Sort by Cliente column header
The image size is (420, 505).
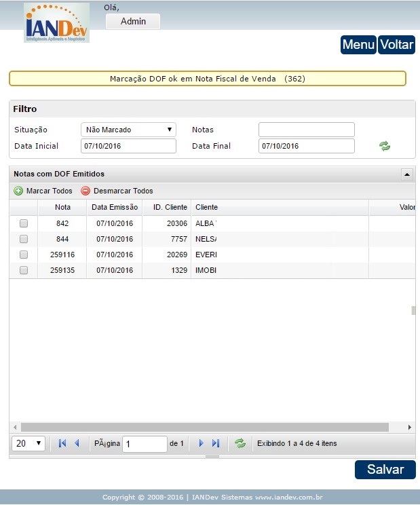point(280,207)
